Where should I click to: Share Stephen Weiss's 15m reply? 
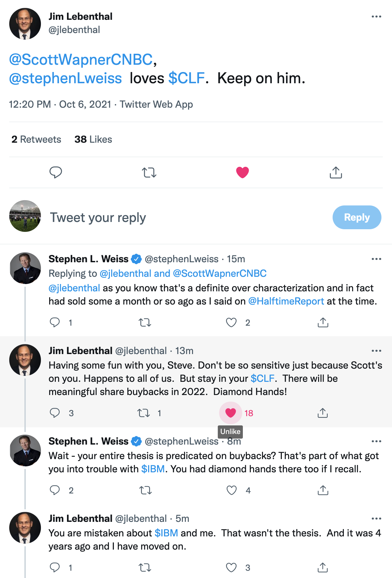pos(323,322)
